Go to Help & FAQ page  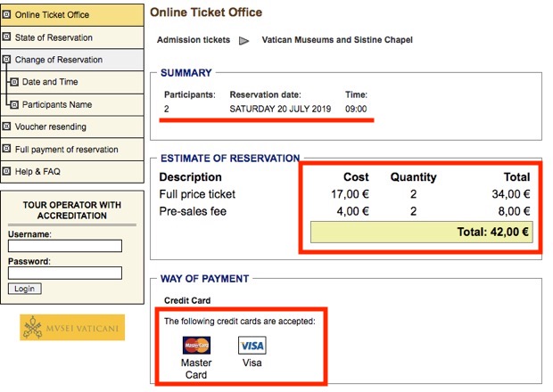(x=37, y=171)
